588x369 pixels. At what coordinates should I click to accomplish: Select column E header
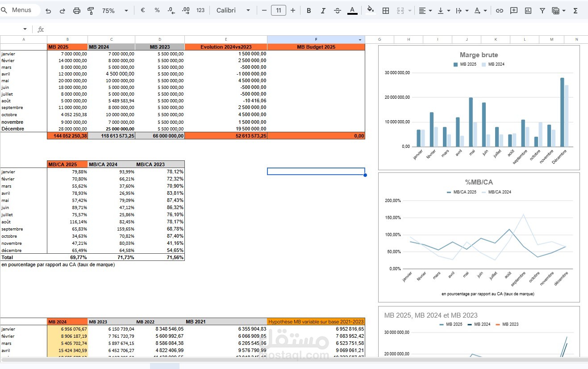click(x=226, y=39)
